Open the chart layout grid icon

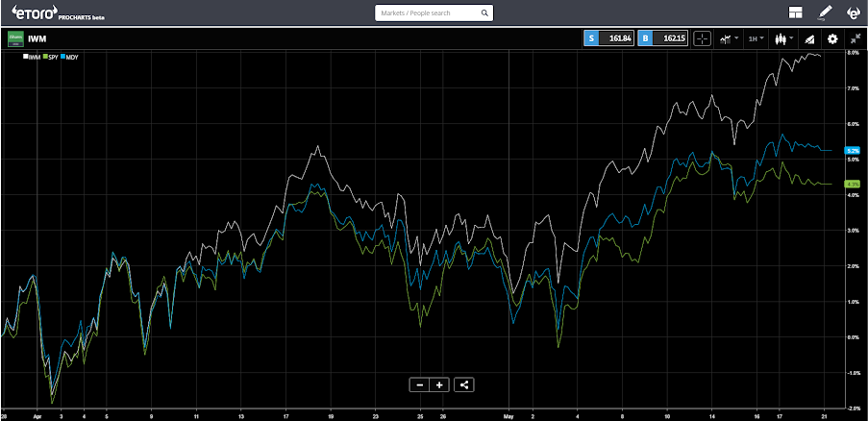pyautogui.click(x=796, y=12)
